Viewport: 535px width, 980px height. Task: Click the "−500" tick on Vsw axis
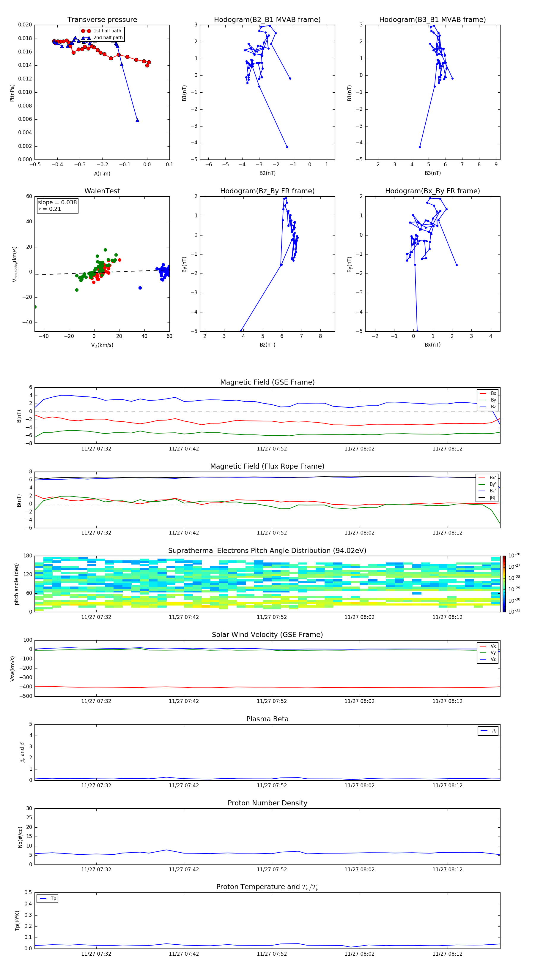click(x=25, y=696)
